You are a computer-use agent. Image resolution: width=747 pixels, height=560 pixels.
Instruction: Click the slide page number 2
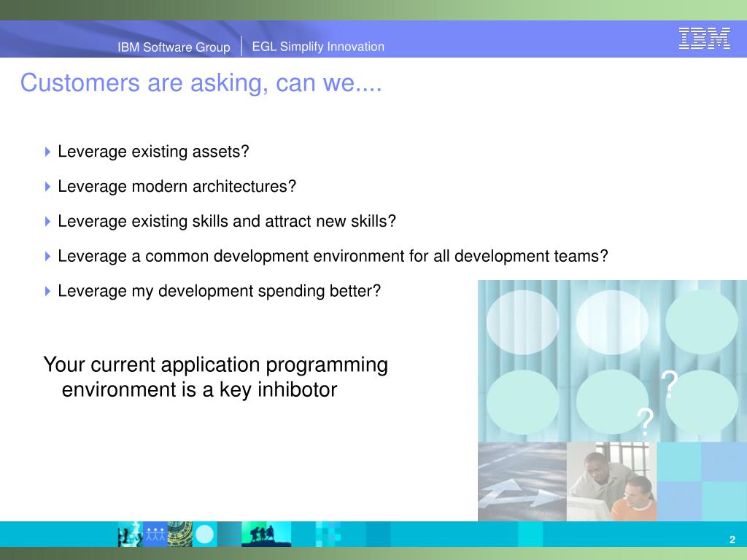(x=732, y=540)
